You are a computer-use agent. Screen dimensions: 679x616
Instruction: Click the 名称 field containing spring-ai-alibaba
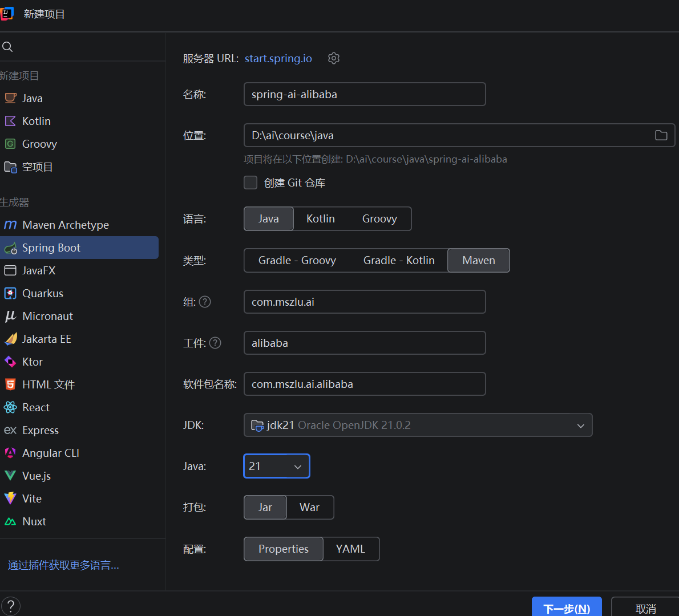pyautogui.click(x=364, y=94)
